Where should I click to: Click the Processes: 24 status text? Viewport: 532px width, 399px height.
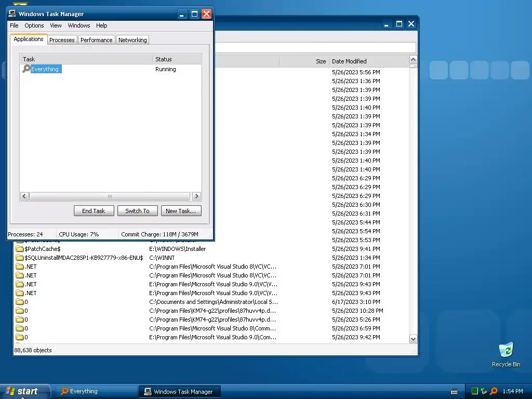[x=25, y=234]
